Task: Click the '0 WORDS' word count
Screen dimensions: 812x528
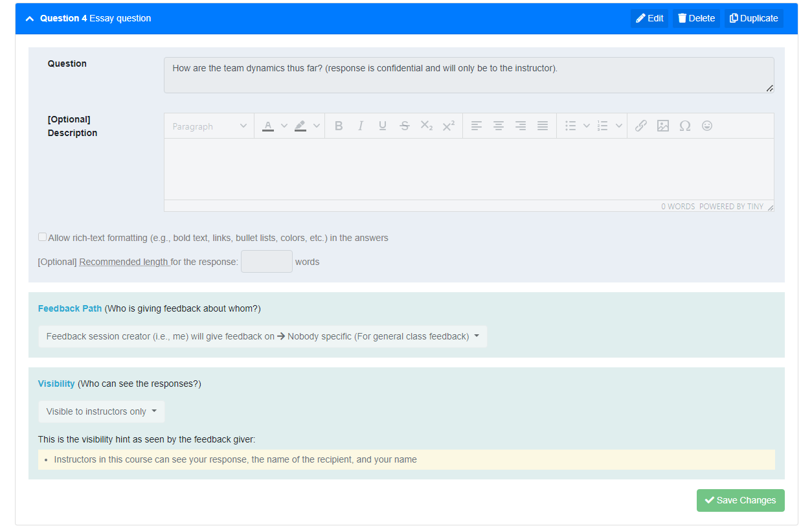Action: (x=677, y=207)
